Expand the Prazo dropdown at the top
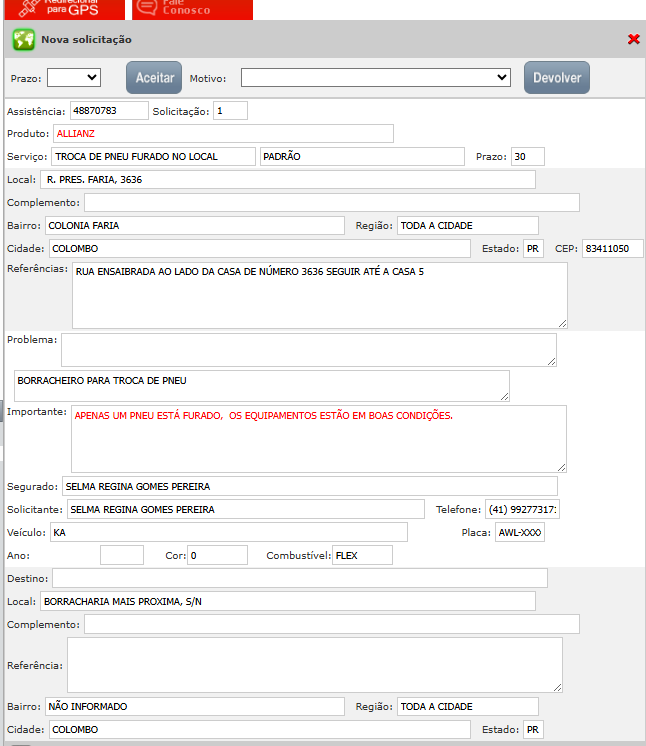The width and height of the screenshot is (646, 746). (x=74, y=77)
